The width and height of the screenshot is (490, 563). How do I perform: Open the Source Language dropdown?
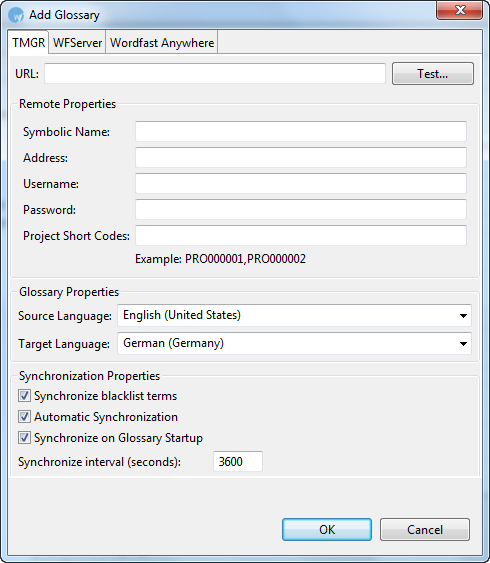[294, 316]
